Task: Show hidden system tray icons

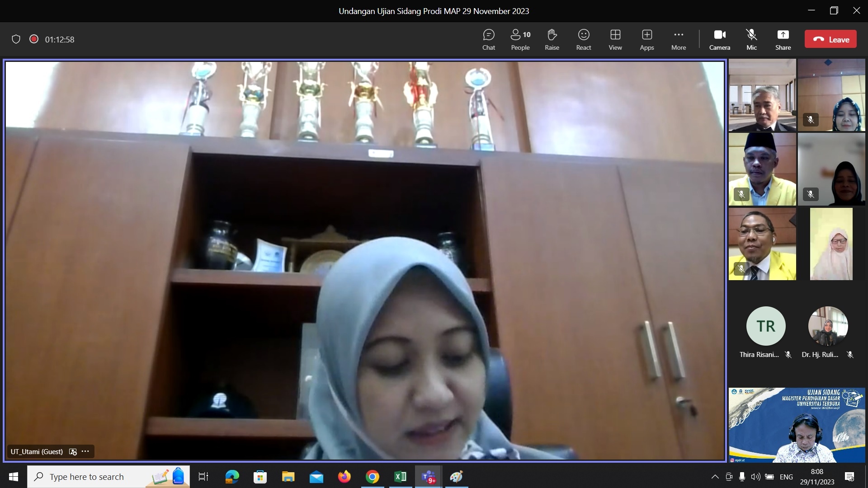Action: (715, 477)
